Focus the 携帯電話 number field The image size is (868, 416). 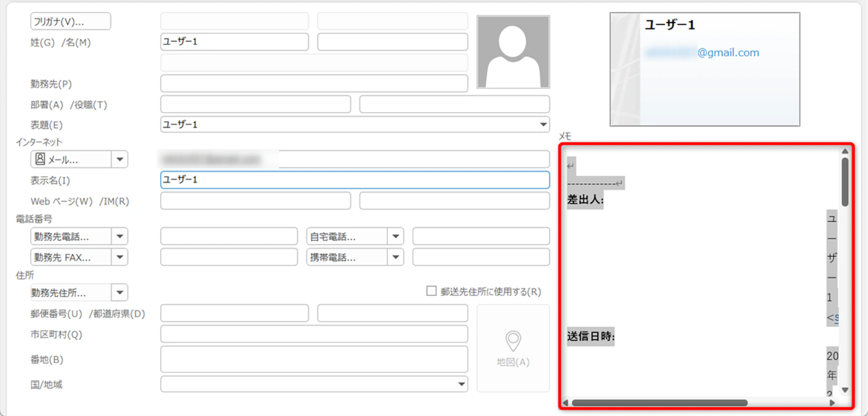pos(481,257)
